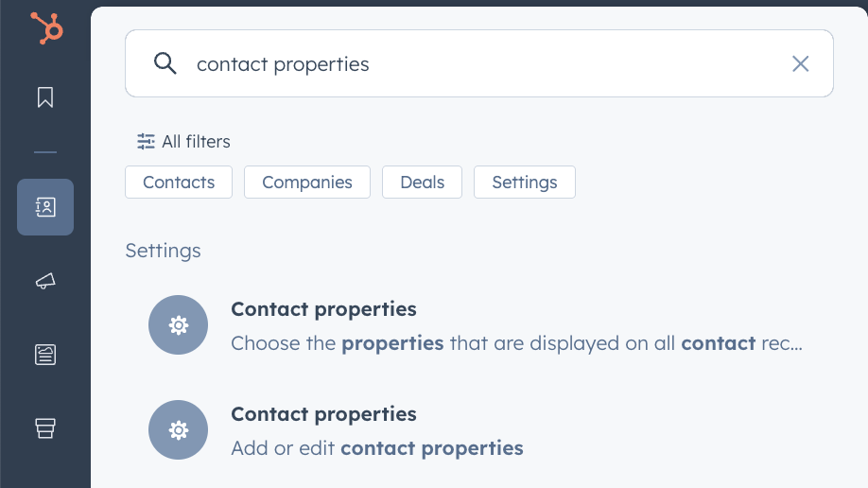This screenshot has width=868, height=488.
Task: Open the All filters text button
Action: click(x=196, y=142)
